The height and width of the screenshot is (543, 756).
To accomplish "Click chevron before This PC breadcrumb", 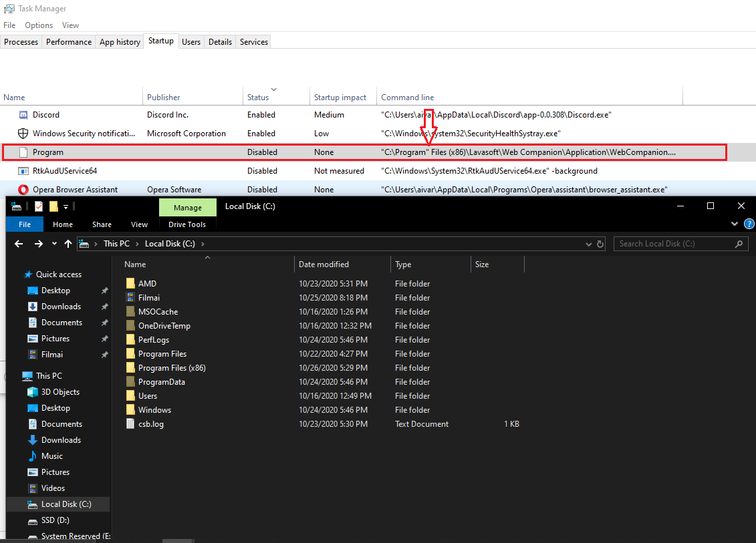I will coord(96,244).
